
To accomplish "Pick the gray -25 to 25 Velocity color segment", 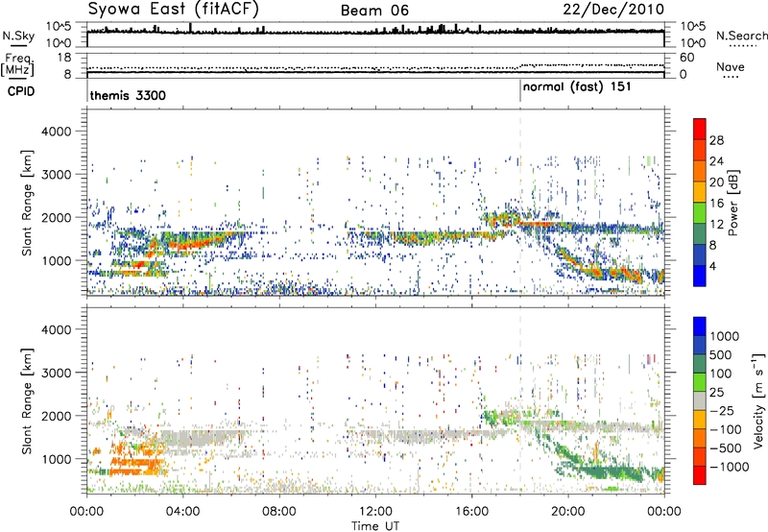I will pyautogui.click(x=700, y=400).
